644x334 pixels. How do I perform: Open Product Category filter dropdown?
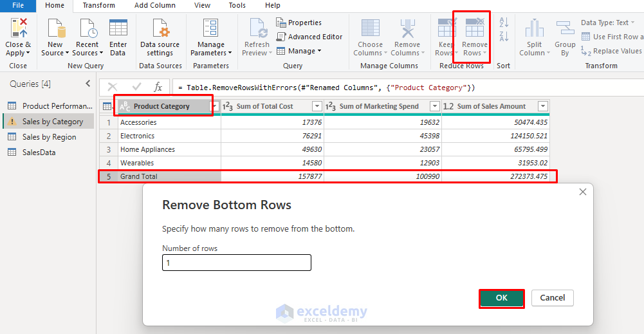pyautogui.click(x=214, y=106)
